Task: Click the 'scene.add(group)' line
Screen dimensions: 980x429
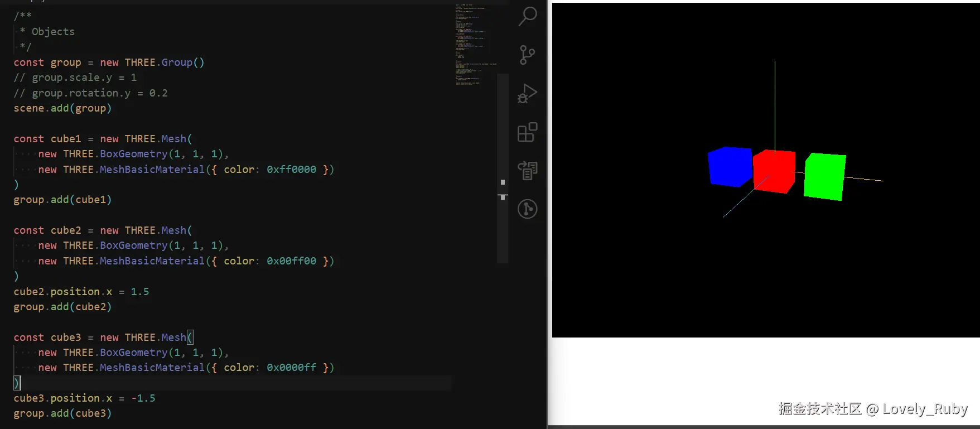Action: pos(62,108)
